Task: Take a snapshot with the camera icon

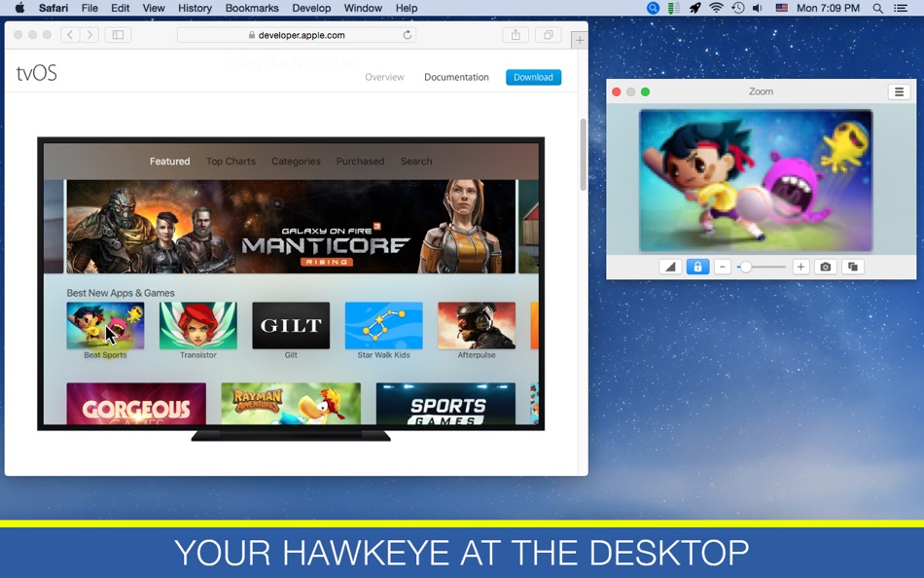Action: pos(825,267)
